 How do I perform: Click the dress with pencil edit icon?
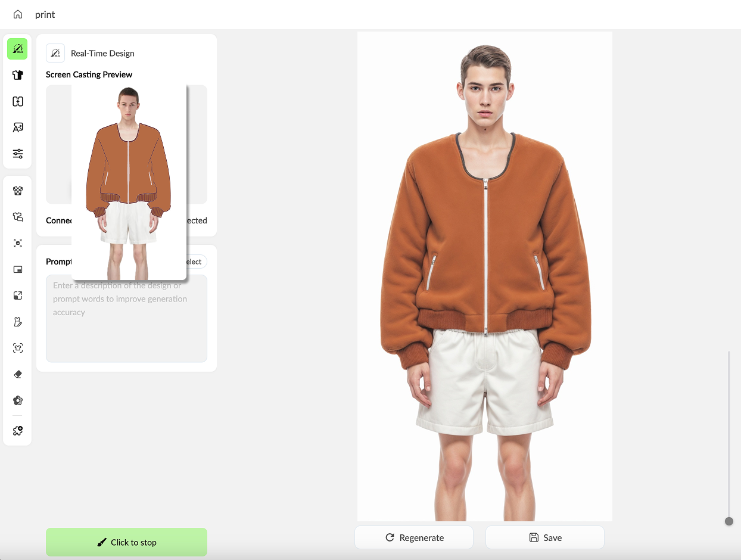(x=17, y=322)
